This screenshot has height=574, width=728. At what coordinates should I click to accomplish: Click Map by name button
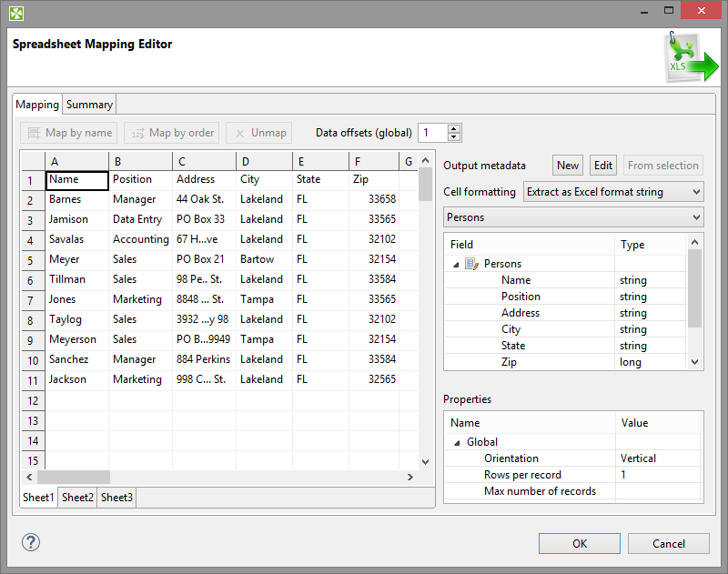pos(69,133)
